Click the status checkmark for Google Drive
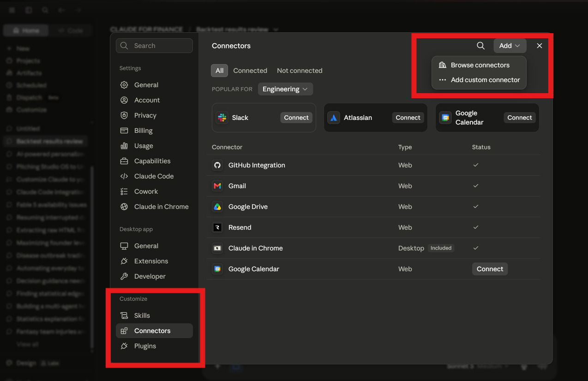This screenshot has height=381, width=588. point(476,206)
